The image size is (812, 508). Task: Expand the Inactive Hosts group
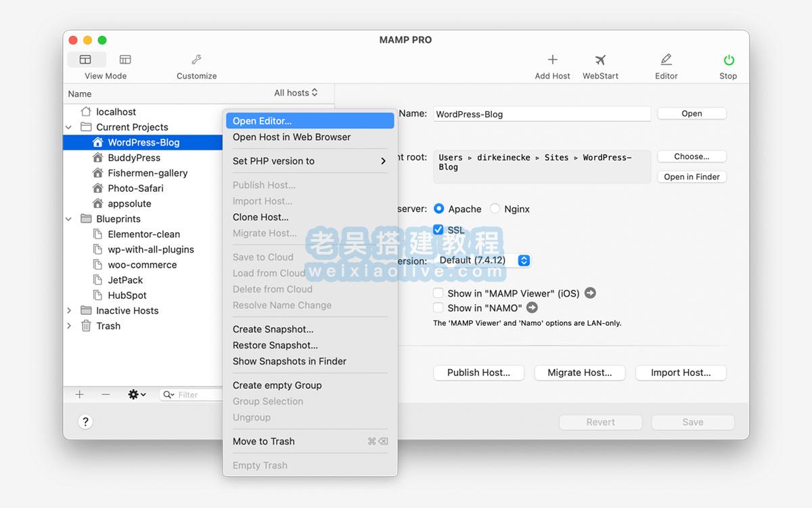(68, 310)
